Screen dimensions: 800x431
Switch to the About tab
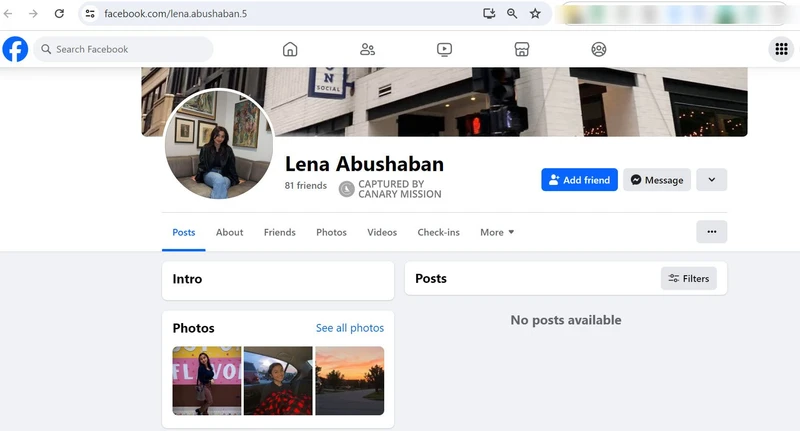point(229,233)
